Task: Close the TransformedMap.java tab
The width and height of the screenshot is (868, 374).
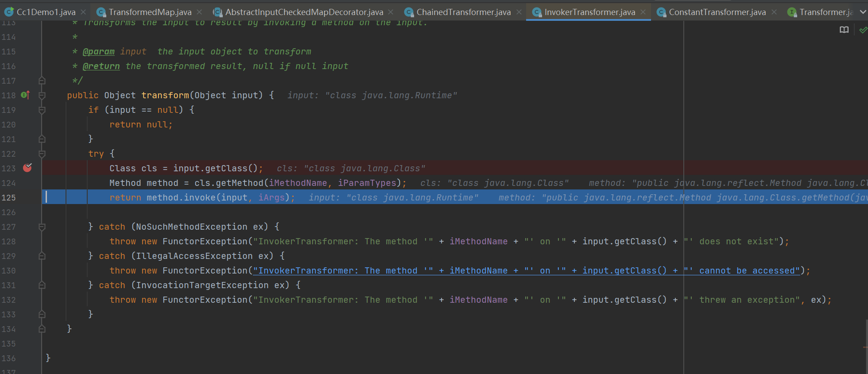Action: (199, 12)
